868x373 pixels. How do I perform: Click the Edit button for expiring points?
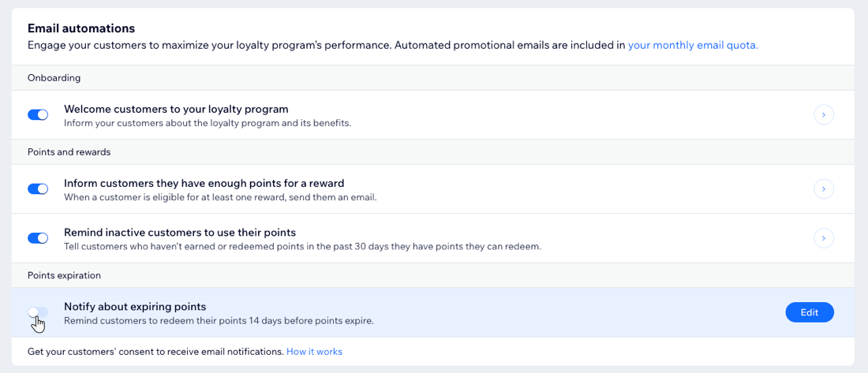(810, 312)
